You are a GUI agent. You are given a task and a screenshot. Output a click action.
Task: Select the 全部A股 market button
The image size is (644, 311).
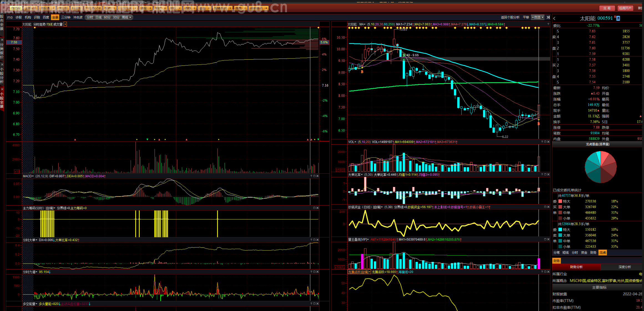30,8
